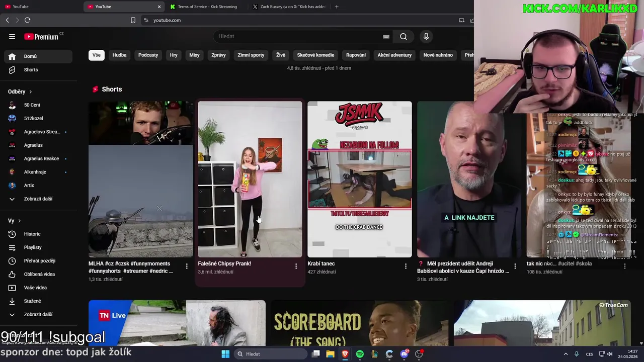Image resolution: width=644 pixels, height=362 pixels.
Task: Show hidden system tray icons
Action: pos(566,354)
